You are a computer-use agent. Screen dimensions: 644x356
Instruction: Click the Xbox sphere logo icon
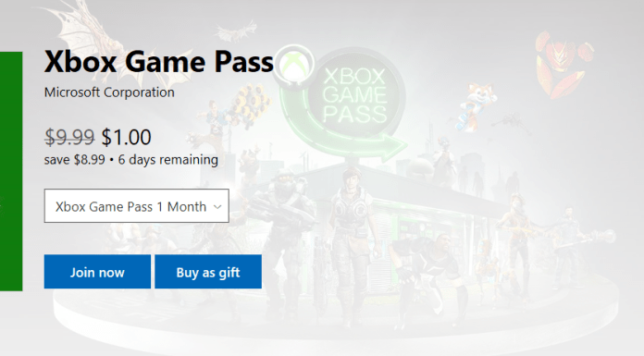(x=294, y=66)
